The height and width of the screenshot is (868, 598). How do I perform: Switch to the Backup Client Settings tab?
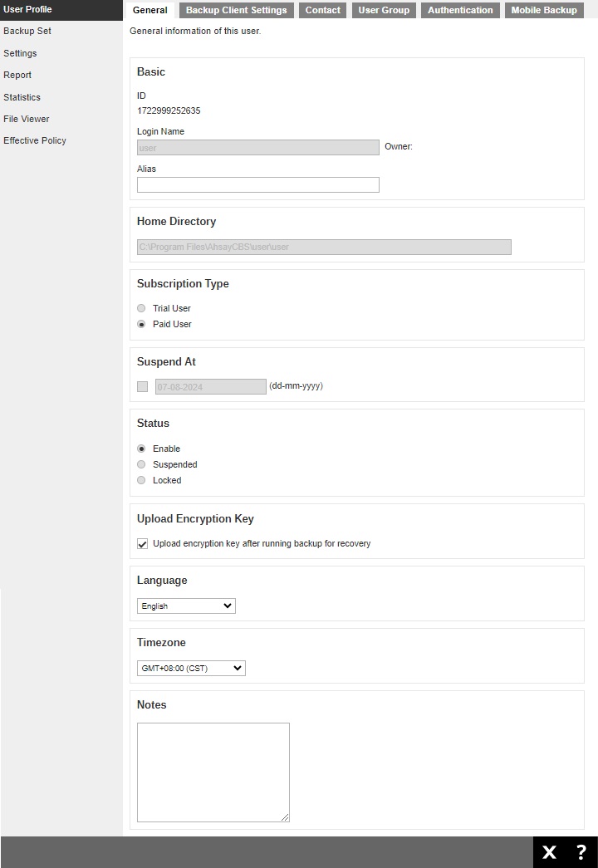point(235,10)
